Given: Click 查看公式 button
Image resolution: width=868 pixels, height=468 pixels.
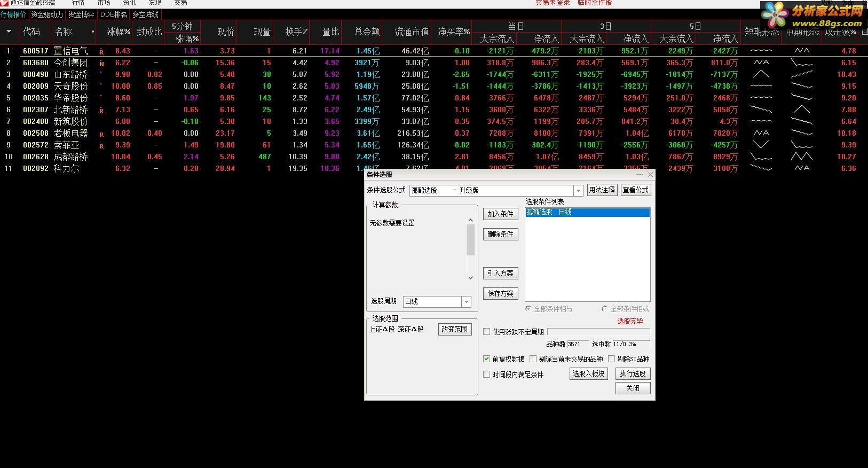Looking at the screenshot, I should tap(636, 190).
